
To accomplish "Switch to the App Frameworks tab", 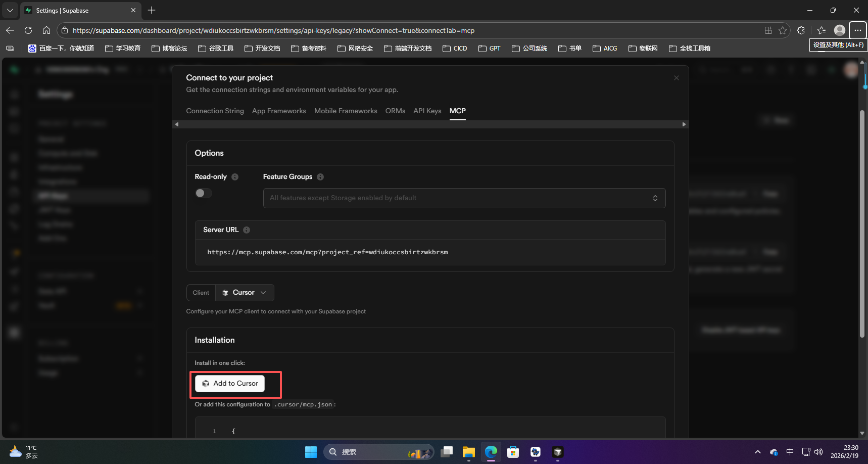I will pyautogui.click(x=279, y=111).
